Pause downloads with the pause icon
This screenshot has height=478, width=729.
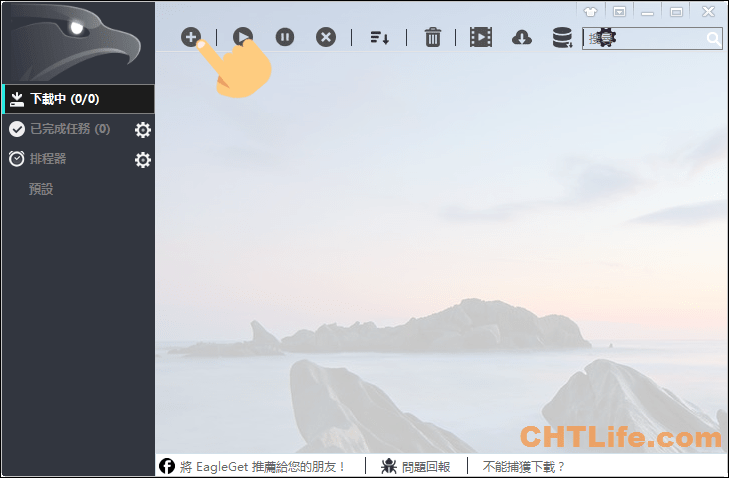285,37
